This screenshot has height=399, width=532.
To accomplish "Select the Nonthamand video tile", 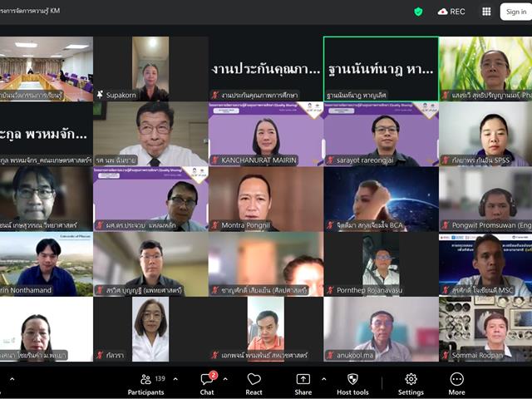I will 47,264.
